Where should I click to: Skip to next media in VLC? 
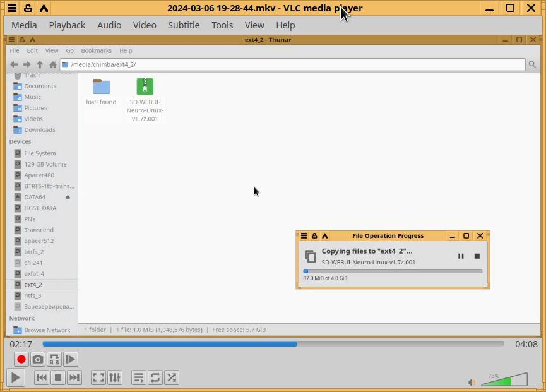(74, 377)
